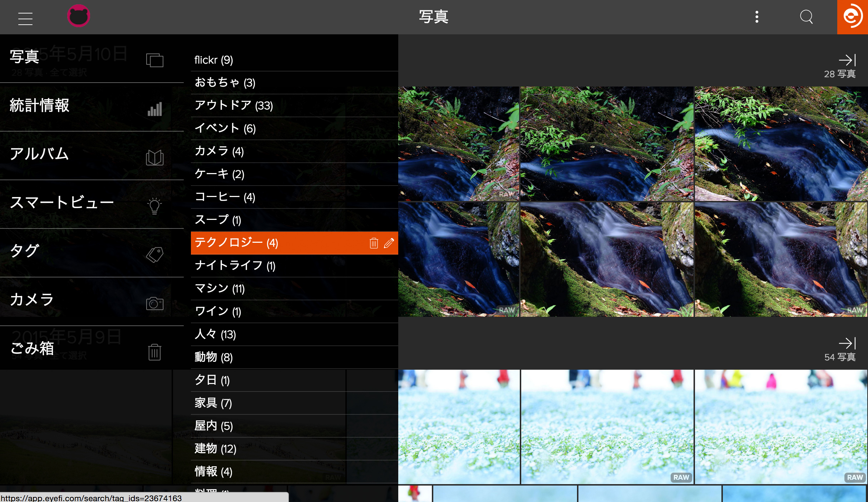Image resolution: width=868 pixels, height=502 pixels.
Task: Open the top-right waterfall photo thumbnail
Action: point(781,143)
